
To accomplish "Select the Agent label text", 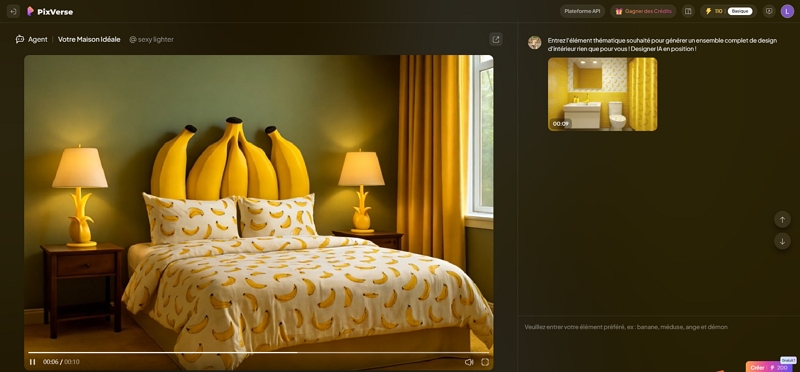I will pyautogui.click(x=38, y=39).
